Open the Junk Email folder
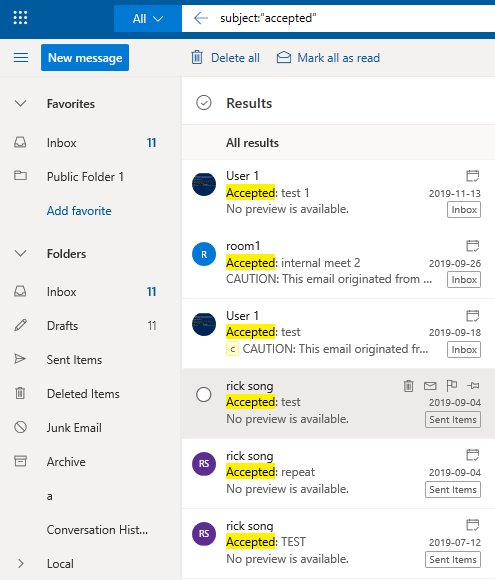This screenshot has width=495, height=580. [74, 428]
